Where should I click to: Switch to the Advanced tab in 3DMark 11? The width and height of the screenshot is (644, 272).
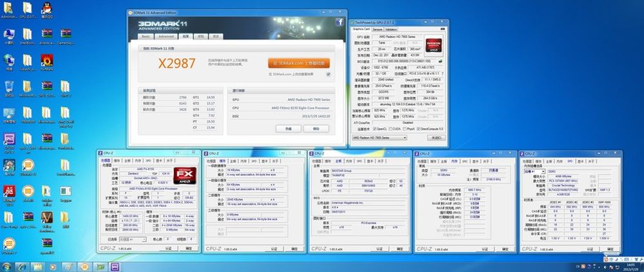166,36
